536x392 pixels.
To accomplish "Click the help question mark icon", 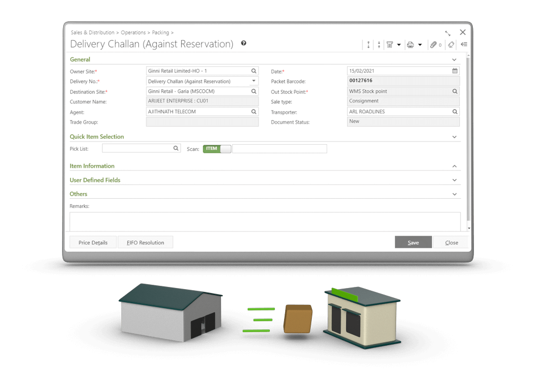I will tap(243, 44).
